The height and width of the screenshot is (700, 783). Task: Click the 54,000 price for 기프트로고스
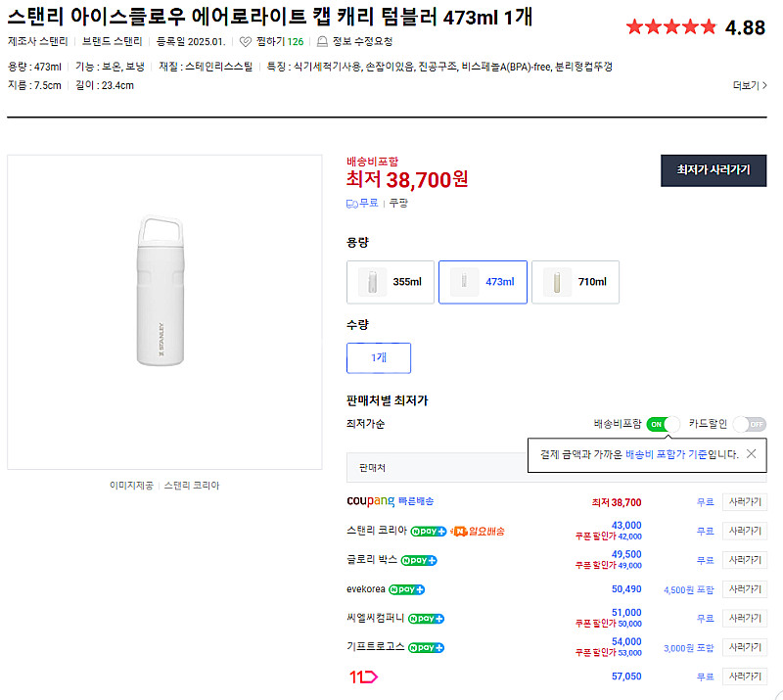[626, 641]
